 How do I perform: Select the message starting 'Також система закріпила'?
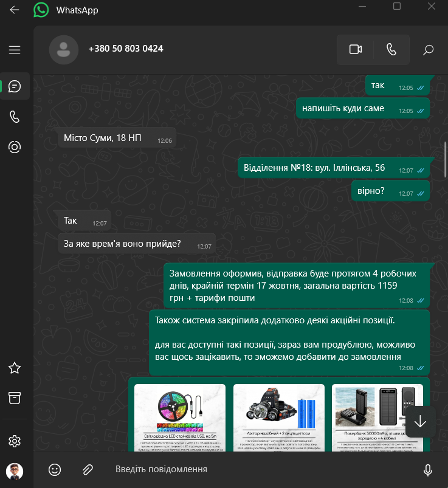[289, 342]
